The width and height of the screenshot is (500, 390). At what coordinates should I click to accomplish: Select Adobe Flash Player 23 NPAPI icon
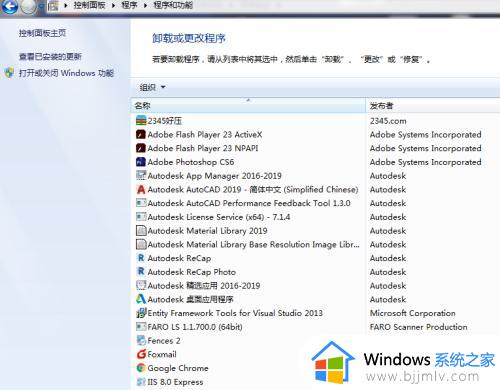(141, 148)
